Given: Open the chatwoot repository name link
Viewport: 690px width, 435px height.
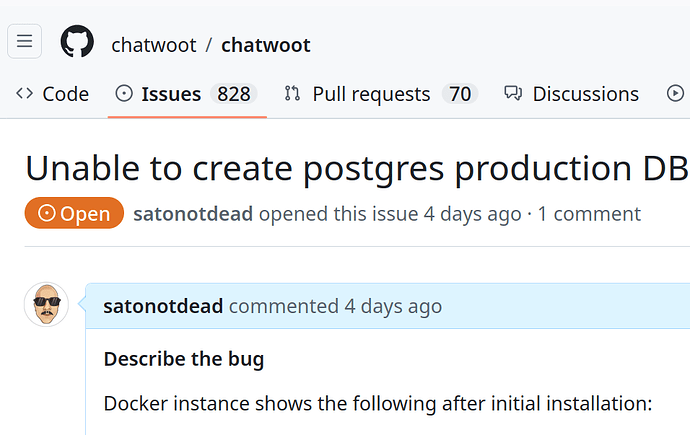Looking at the screenshot, I should coord(265,45).
